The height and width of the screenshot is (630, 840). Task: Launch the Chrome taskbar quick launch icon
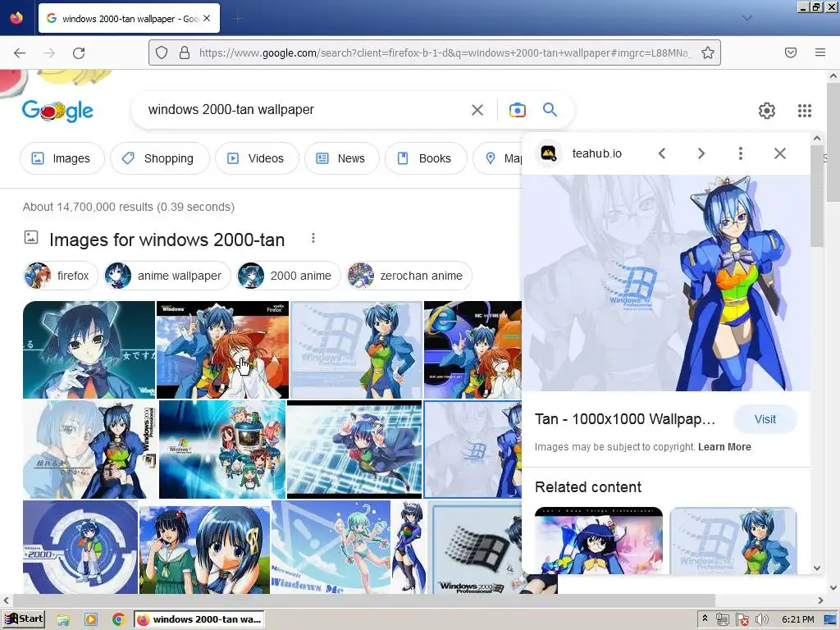[118, 620]
